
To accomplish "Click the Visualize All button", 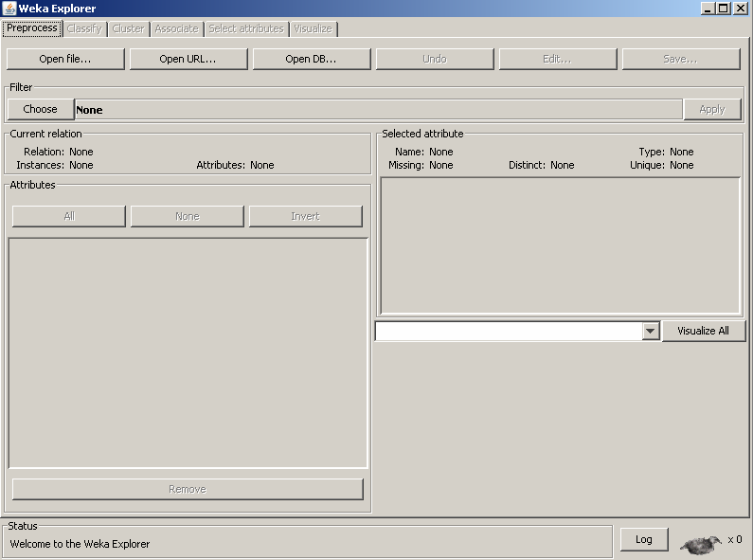I will click(703, 331).
